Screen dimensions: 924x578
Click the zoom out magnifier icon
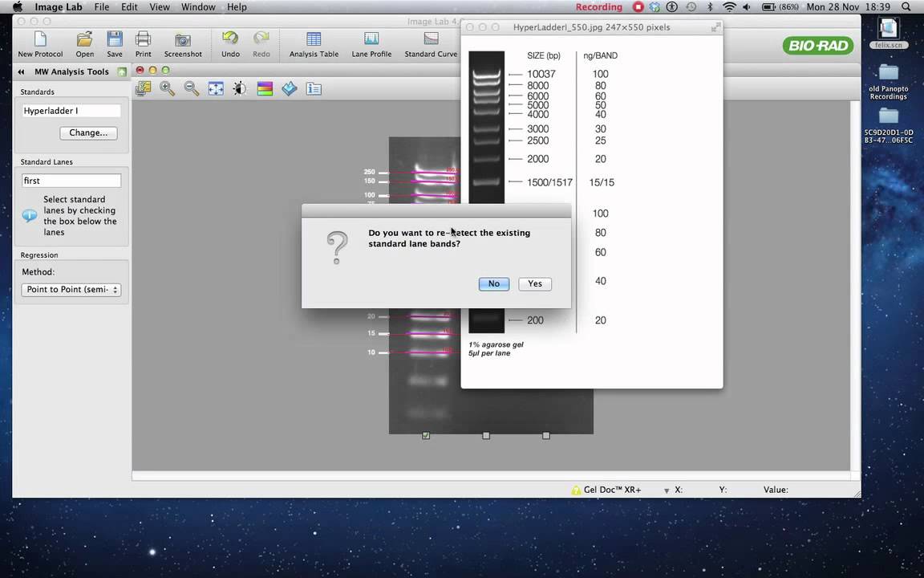coord(192,88)
